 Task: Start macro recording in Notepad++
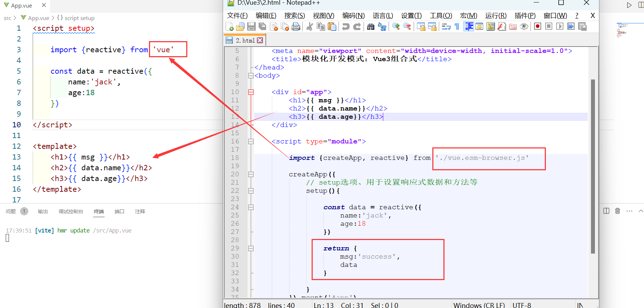(537, 26)
